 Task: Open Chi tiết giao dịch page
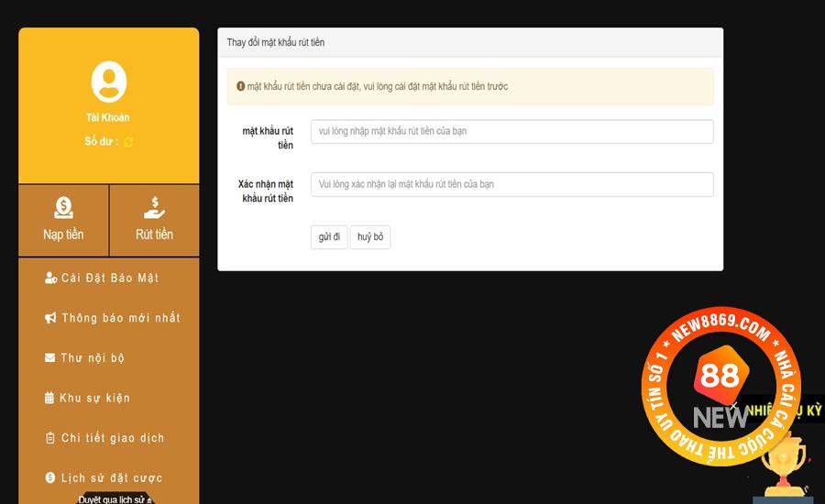(113, 438)
